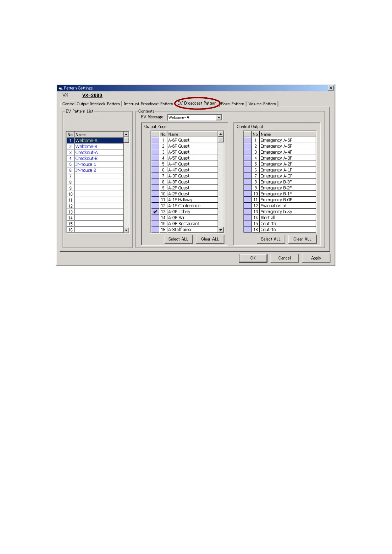Click Output Zone list scroll down arrow
Image resolution: width=392 pixels, height=554 pixels.
(x=221, y=230)
